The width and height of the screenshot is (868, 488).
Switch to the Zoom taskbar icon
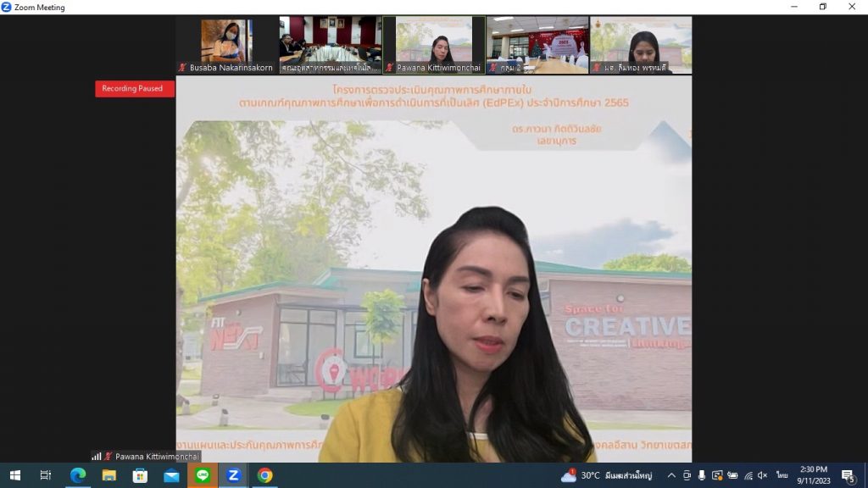[x=233, y=475]
